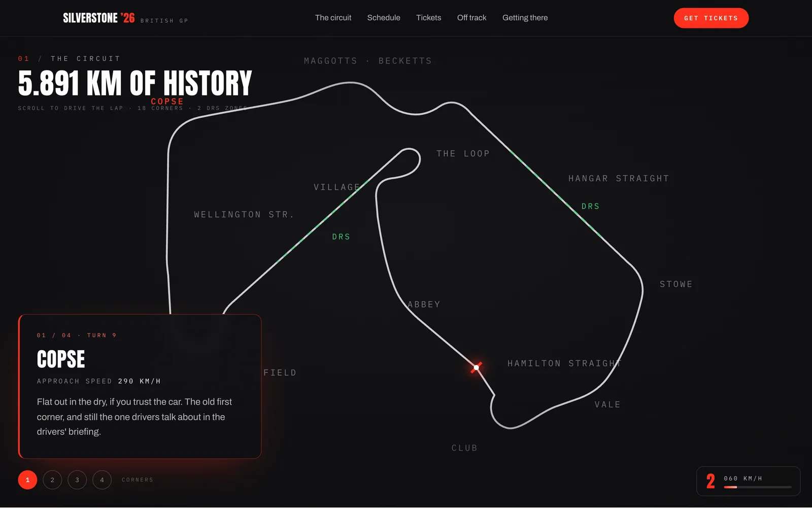Click the red COPSE label on the map
This screenshot has height=508, width=812.
(167, 101)
